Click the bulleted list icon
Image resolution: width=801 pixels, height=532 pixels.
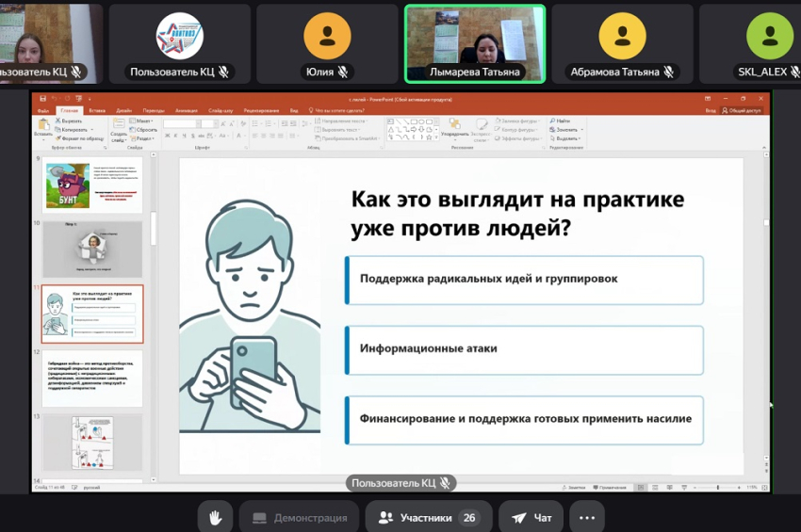click(x=256, y=123)
